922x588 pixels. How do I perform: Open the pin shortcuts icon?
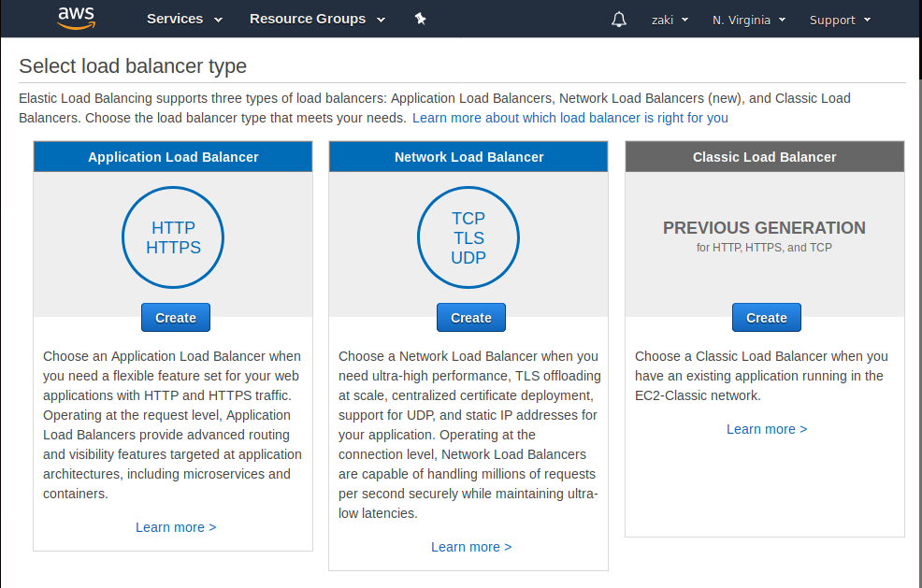421,19
